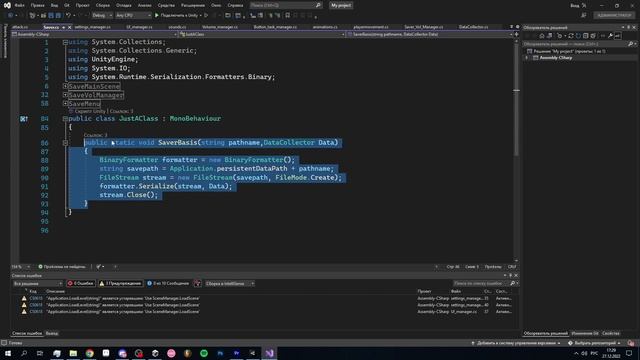640x360 pixels.
Task: Click the Visual Studio logo in the title bar
Action: tap(7, 5)
